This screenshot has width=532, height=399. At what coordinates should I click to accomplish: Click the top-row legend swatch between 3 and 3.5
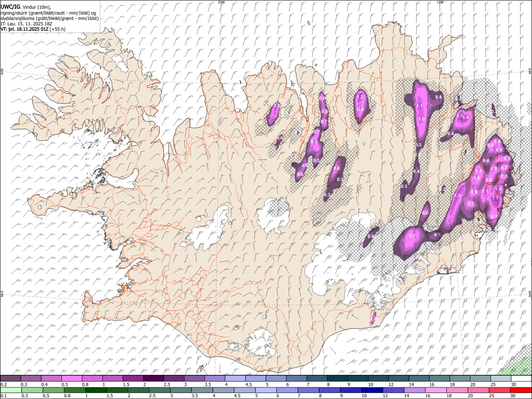pyautogui.click(x=194, y=378)
